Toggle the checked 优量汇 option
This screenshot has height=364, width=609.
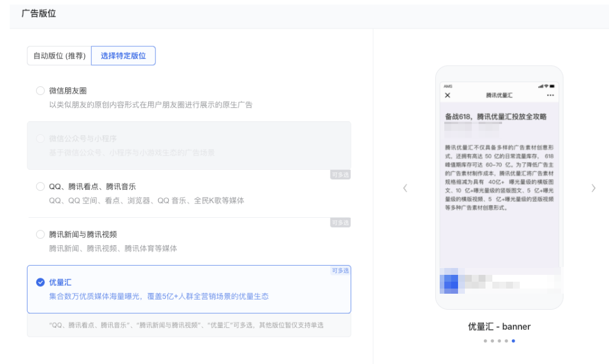(41, 282)
